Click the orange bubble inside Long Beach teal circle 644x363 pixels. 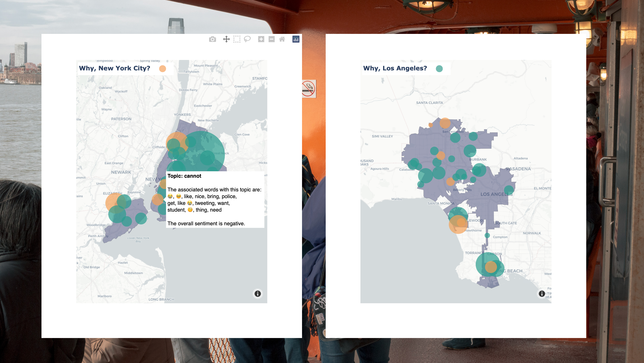(491, 267)
